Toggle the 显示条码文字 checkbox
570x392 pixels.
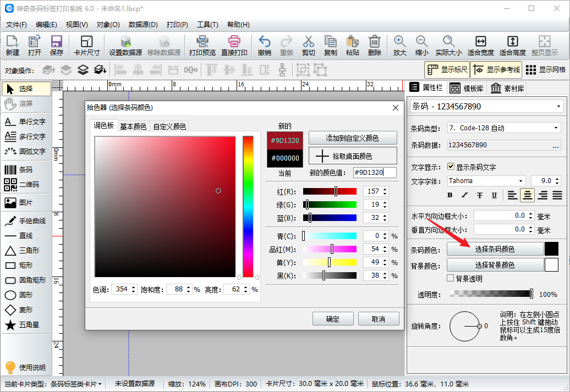[x=451, y=167]
